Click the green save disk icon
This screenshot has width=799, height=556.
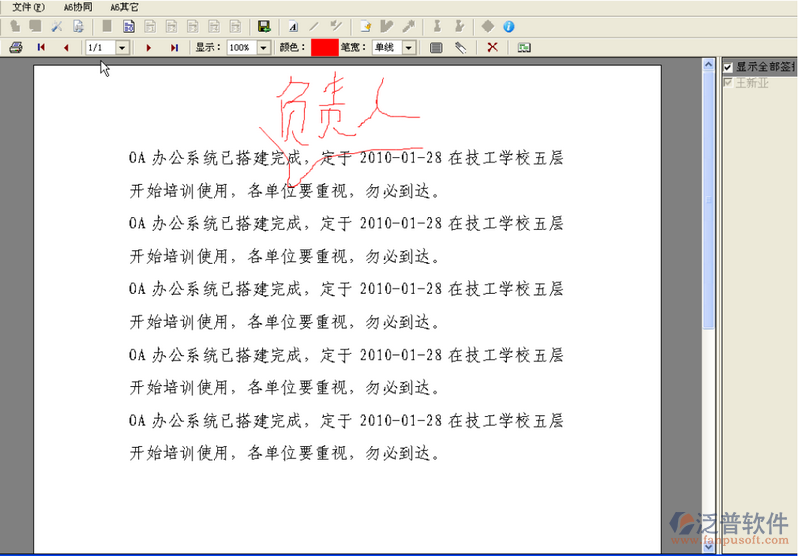point(264,26)
